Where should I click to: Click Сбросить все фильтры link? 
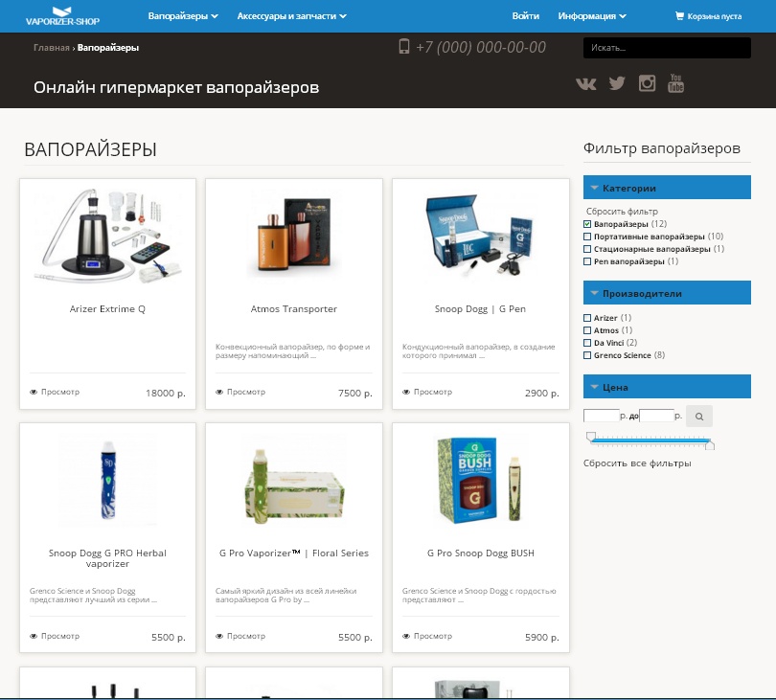637,463
